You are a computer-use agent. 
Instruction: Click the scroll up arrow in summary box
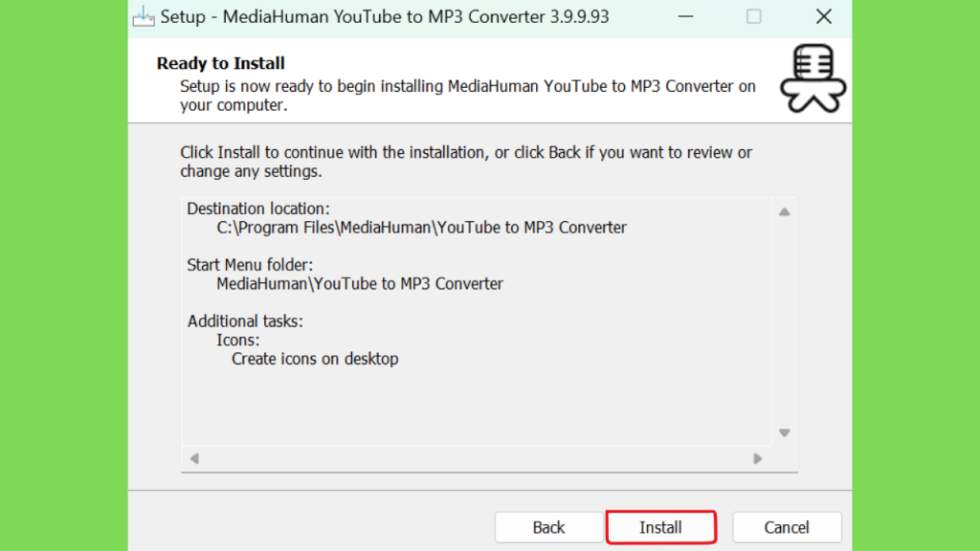[785, 212]
